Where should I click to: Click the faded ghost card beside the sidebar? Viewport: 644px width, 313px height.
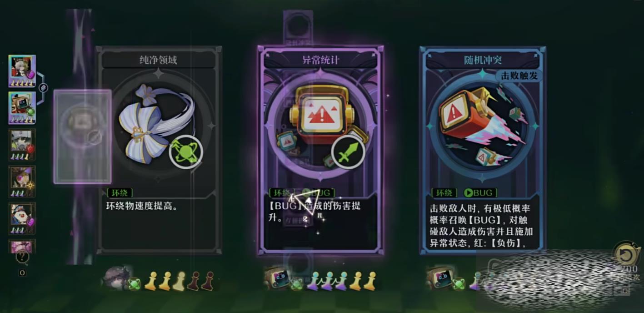(x=82, y=136)
